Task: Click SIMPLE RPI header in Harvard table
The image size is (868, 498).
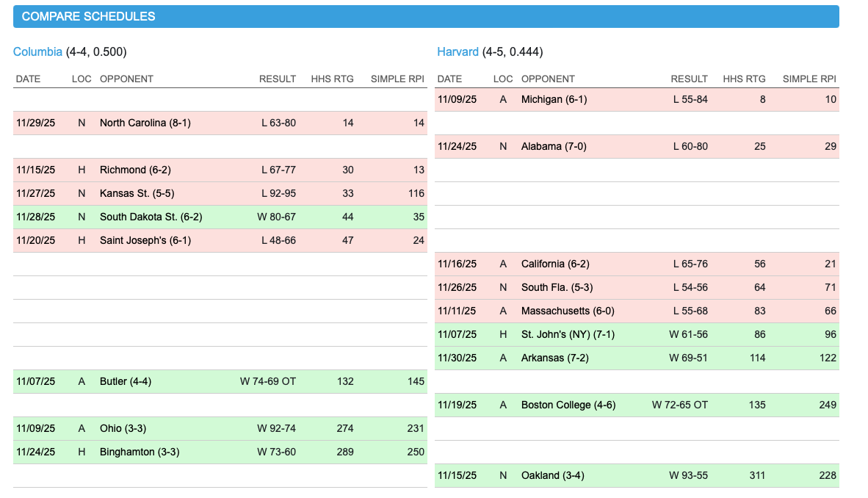Action: coord(809,79)
